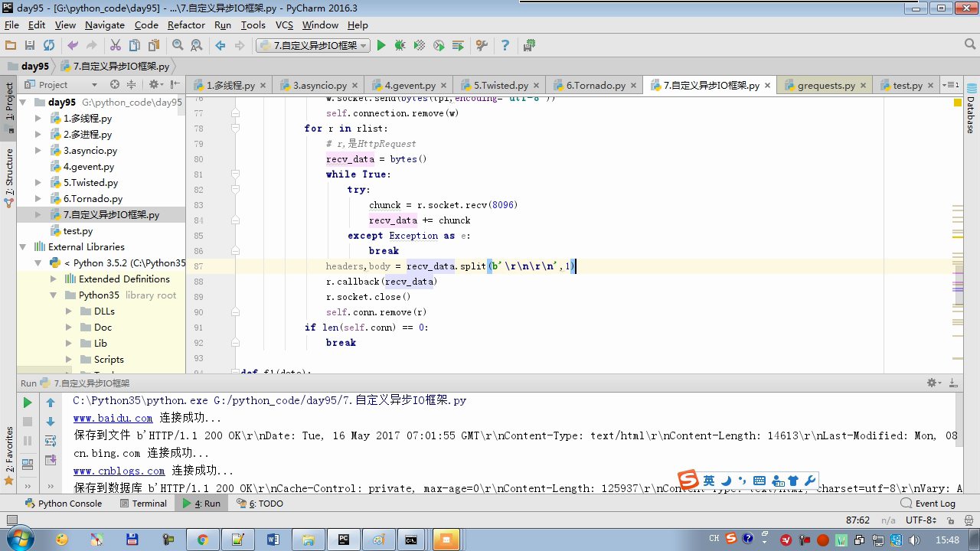Click the Find magnifier icon in toolbar
980x551 pixels.
(178, 46)
